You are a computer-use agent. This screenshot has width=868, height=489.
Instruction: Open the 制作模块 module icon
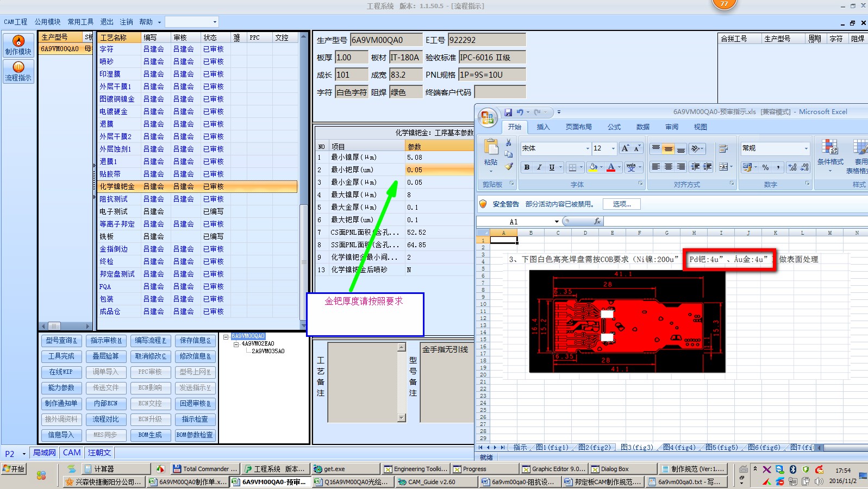(18, 45)
